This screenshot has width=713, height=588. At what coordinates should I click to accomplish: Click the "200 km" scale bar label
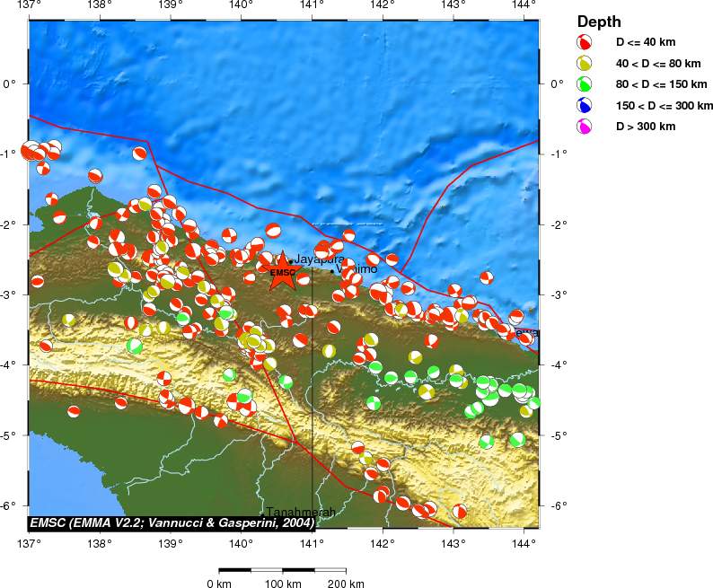coord(346,584)
